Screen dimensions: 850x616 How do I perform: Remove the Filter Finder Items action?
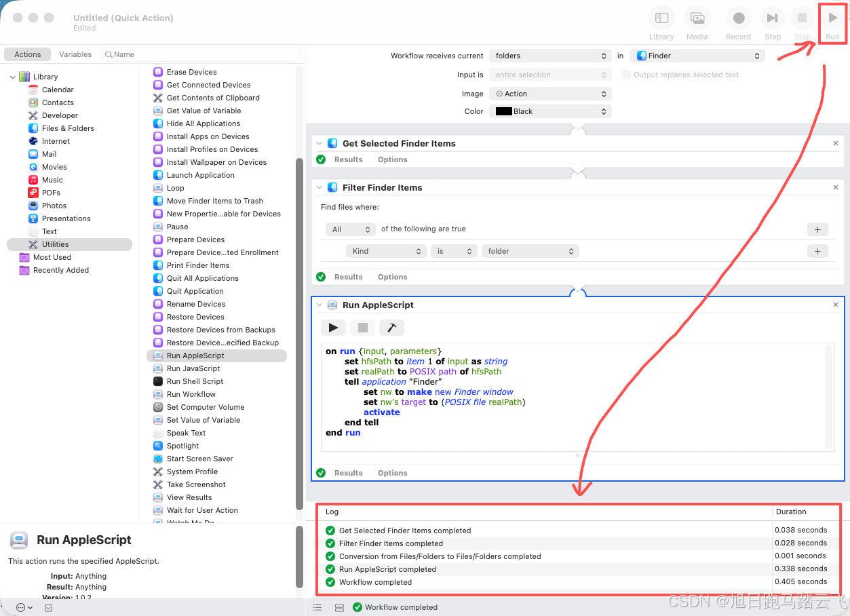pyautogui.click(x=836, y=187)
